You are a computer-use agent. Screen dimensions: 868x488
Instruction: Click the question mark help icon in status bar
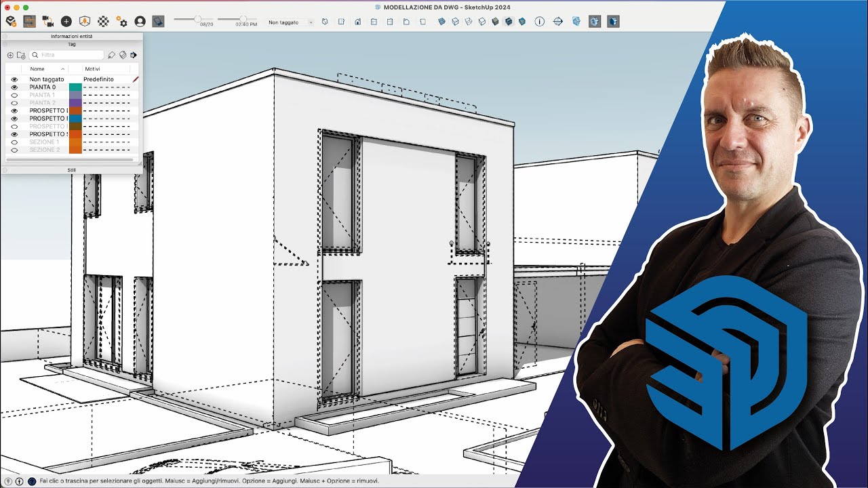point(32,481)
